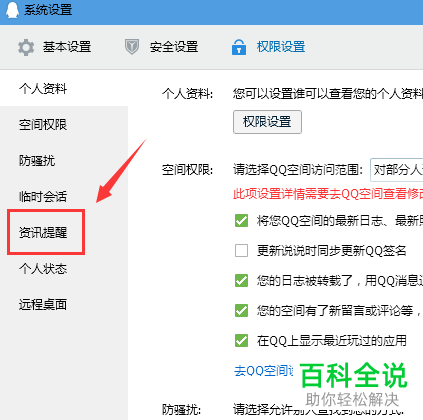The width and height of the screenshot is (423, 420).
Task: Go to 防骚扰 sidebar item
Action: click(37, 161)
